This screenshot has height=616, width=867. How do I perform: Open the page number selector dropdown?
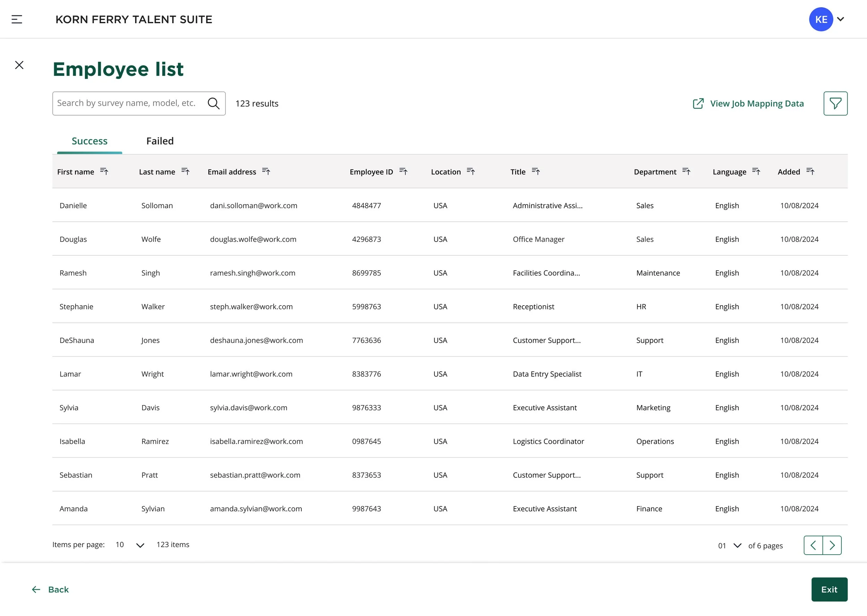(737, 545)
